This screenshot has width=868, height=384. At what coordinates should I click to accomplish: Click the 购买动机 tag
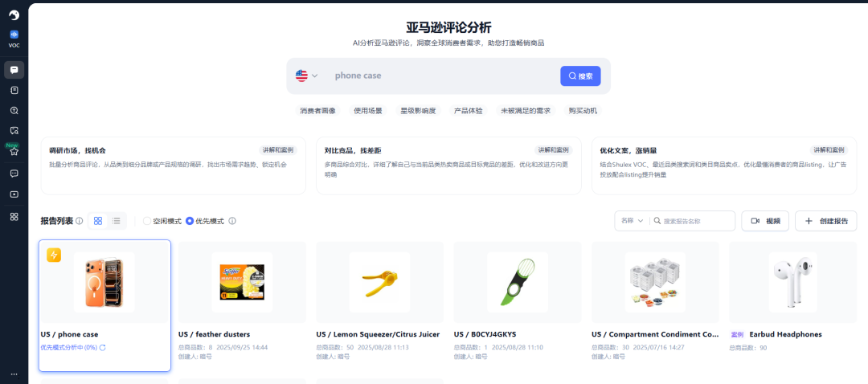[583, 111]
